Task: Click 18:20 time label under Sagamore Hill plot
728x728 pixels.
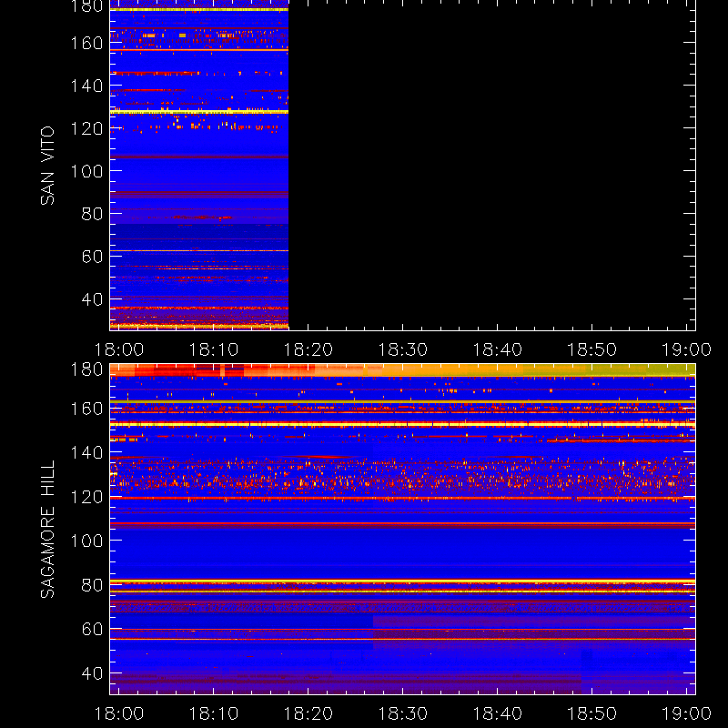Action: click(308, 713)
